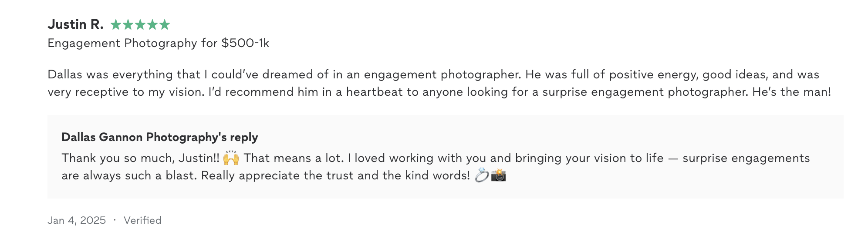Click Dallas Gannon Photography's reply heading
This screenshot has width=868, height=236.
(160, 137)
